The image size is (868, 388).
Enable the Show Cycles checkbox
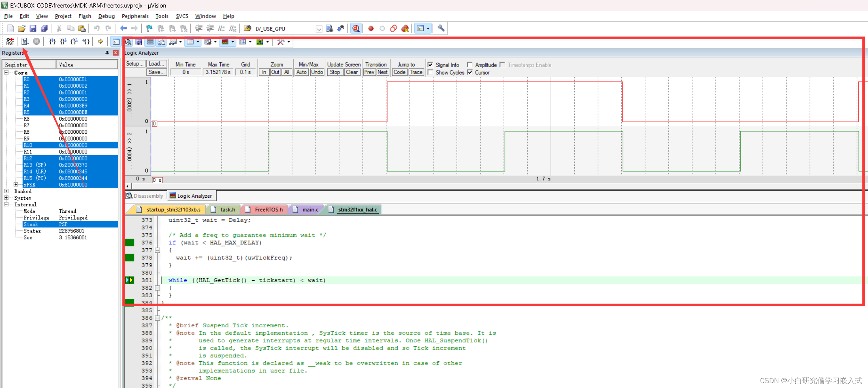(430, 72)
